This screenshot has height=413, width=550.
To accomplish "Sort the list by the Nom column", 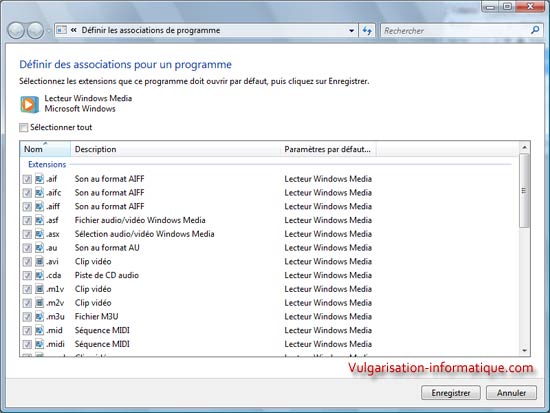I will pos(45,149).
